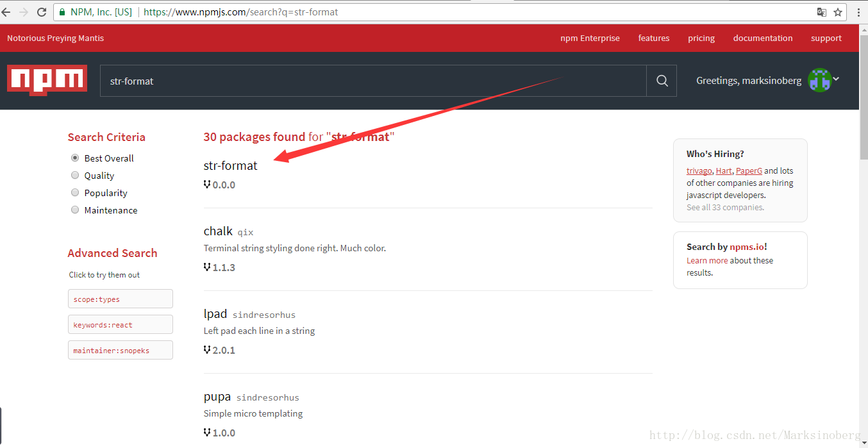
Task: Click Greetings, marksinoberg text
Action: [749, 81]
